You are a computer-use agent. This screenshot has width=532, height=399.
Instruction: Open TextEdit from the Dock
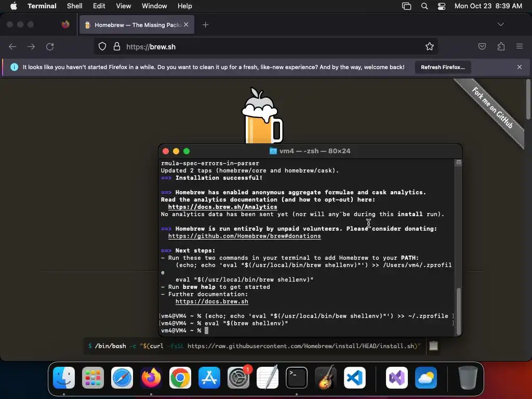pyautogui.click(x=268, y=378)
